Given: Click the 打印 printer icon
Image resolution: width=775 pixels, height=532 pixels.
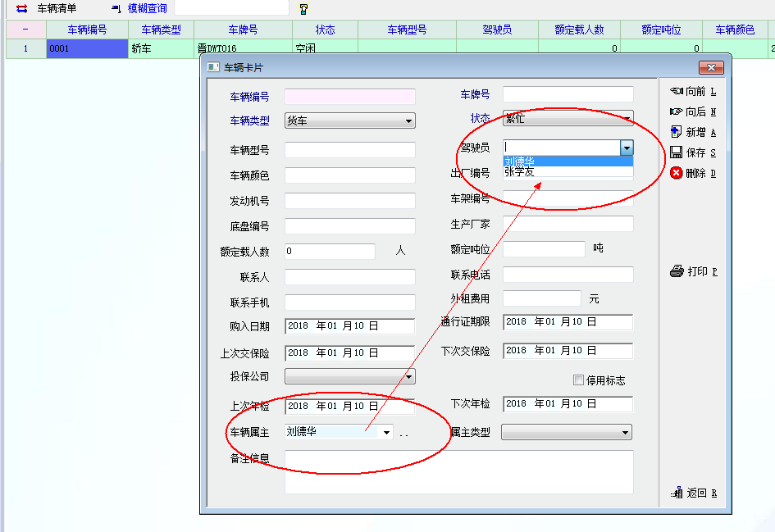Looking at the screenshot, I should point(677,271).
